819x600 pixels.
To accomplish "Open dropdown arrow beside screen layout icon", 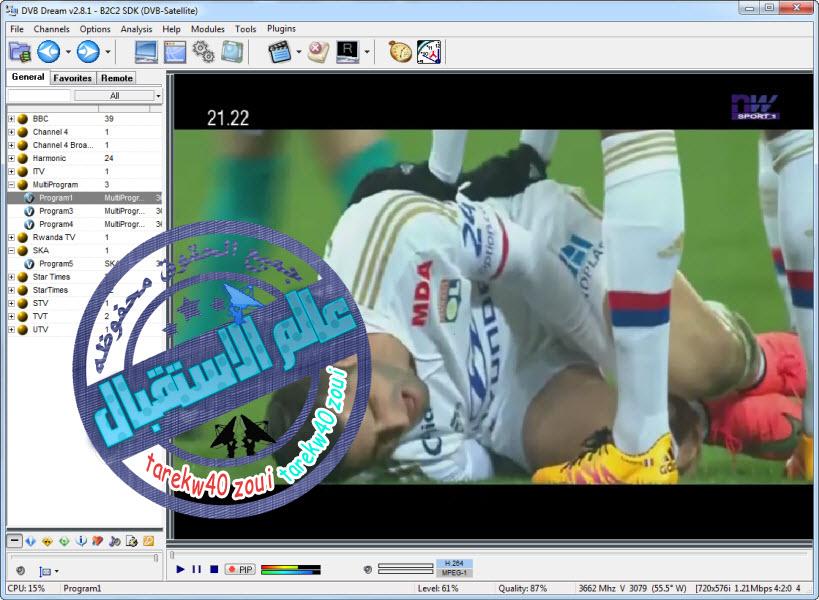I will coord(56,572).
